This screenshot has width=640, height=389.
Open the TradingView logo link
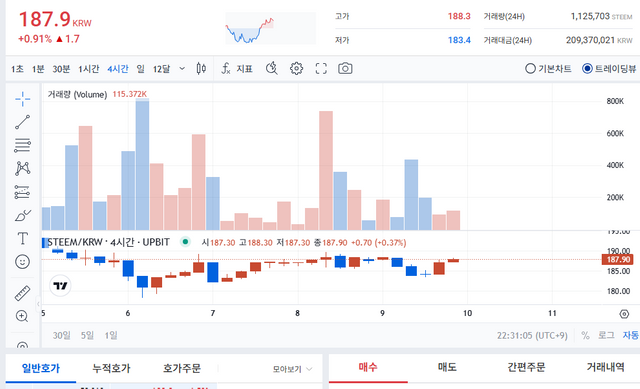(x=60, y=285)
